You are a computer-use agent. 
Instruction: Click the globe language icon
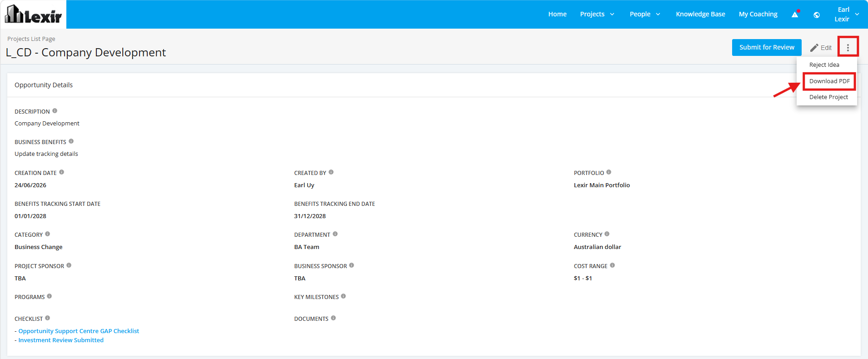pyautogui.click(x=817, y=15)
